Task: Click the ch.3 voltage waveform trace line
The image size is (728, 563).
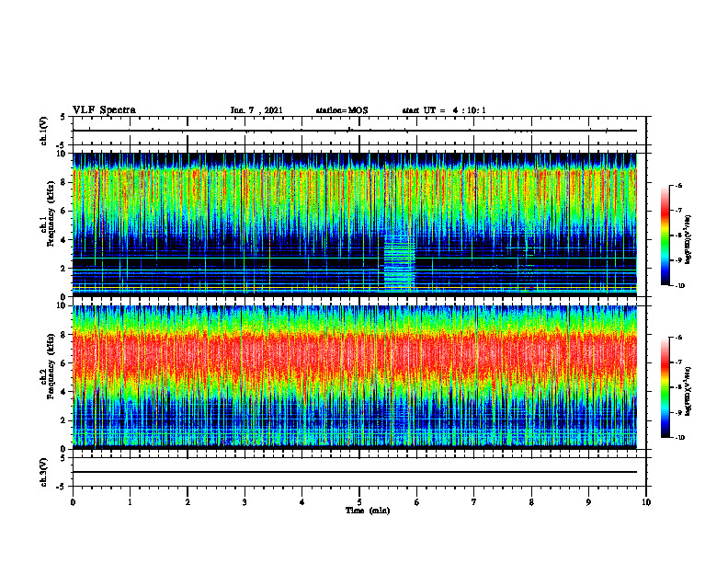Action: (355, 472)
